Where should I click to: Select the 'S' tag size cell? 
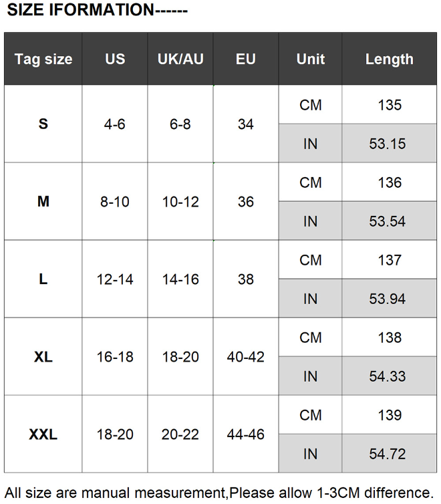click(x=43, y=124)
